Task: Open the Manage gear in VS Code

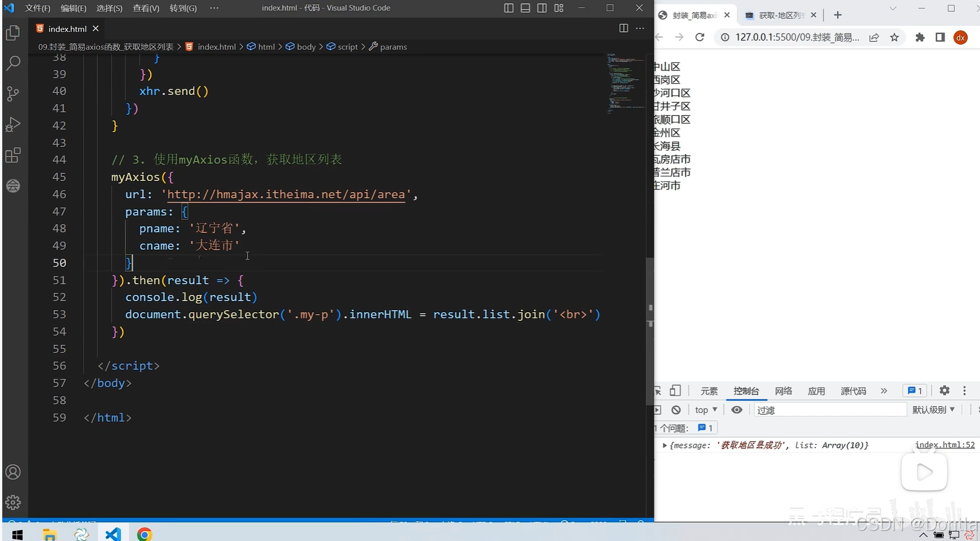Action: 13,502
